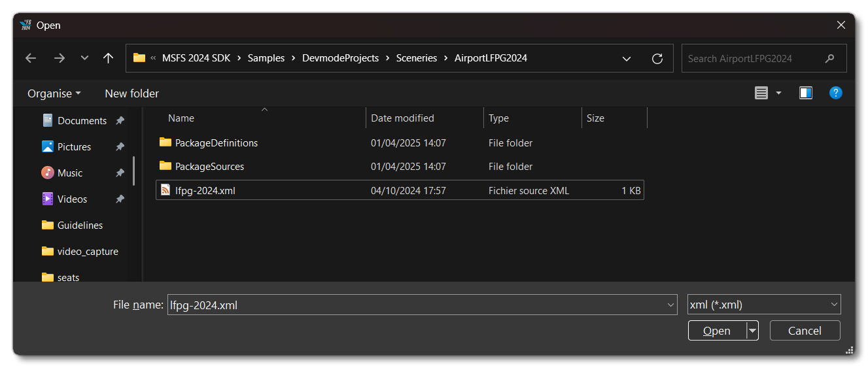Click AirportLFPG2024 breadcrumb

point(491,58)
